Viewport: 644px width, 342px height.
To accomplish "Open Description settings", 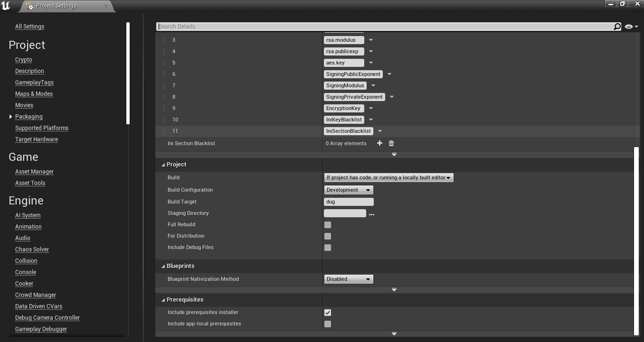I will pos(29,71).
